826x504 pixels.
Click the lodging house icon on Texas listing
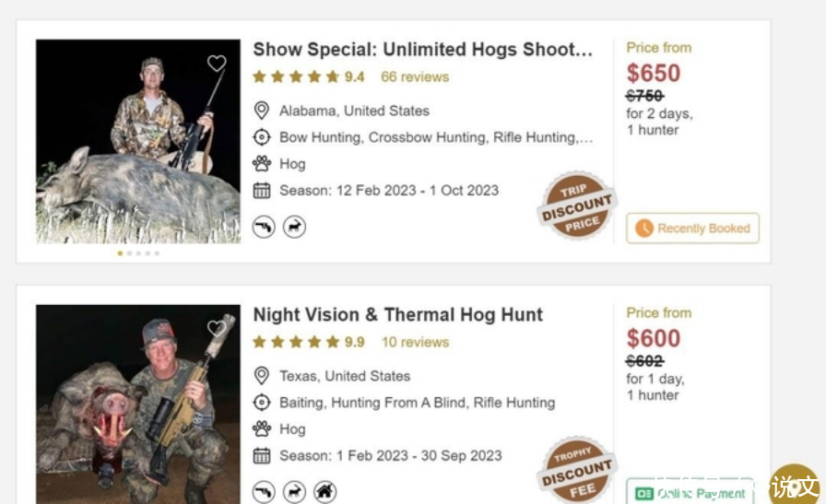324,492
